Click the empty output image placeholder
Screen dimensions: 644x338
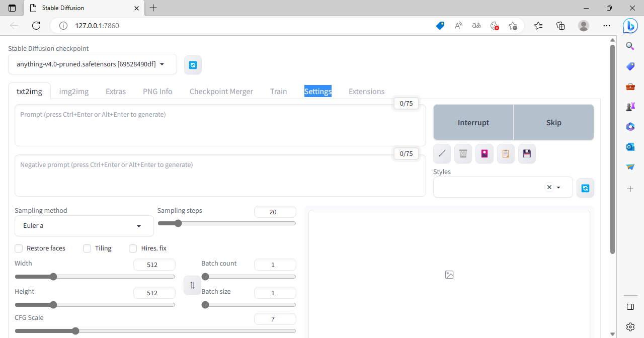[449, 275]
